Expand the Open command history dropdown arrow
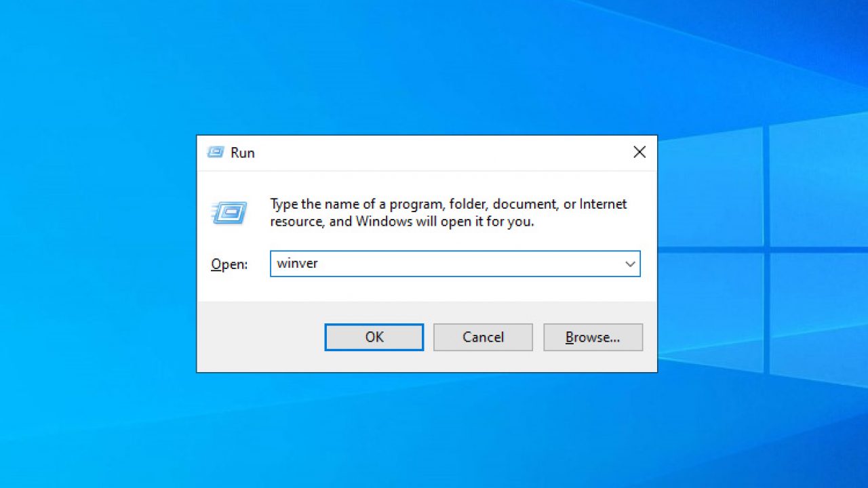The width and height of the screenshot is (868, 488). click(x=630, y=264)
